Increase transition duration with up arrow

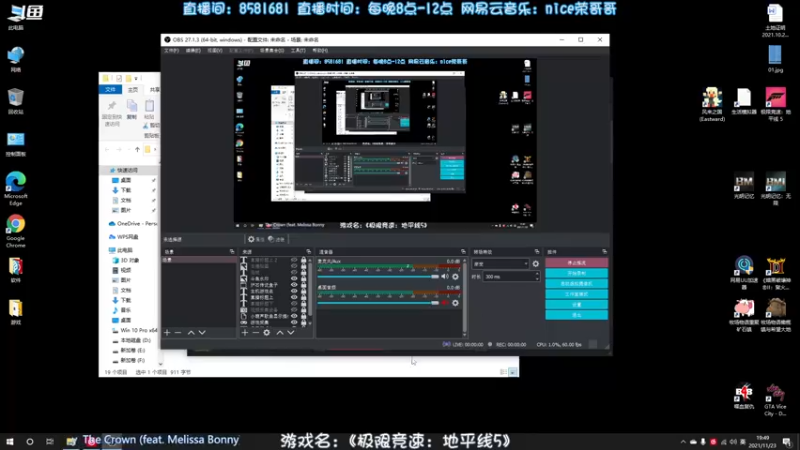[537, 274]
